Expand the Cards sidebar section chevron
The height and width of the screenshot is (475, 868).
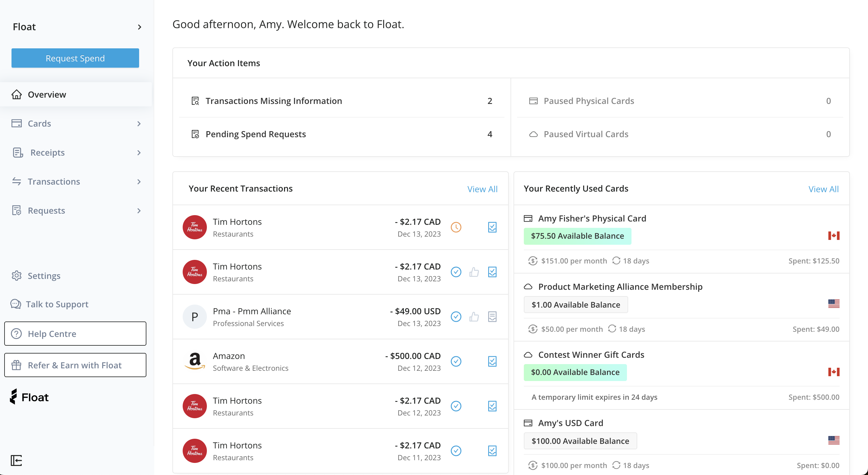point(139,124)
